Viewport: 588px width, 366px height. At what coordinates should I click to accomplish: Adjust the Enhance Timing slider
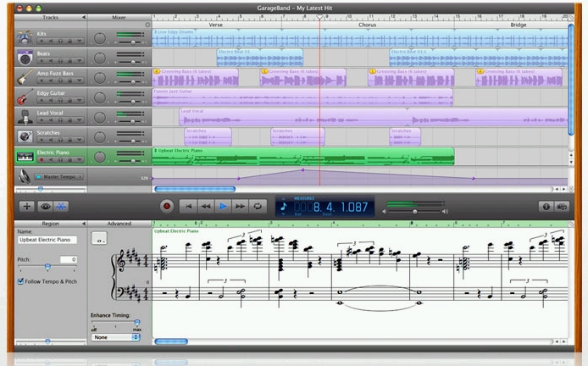click(x=137, y=323)
